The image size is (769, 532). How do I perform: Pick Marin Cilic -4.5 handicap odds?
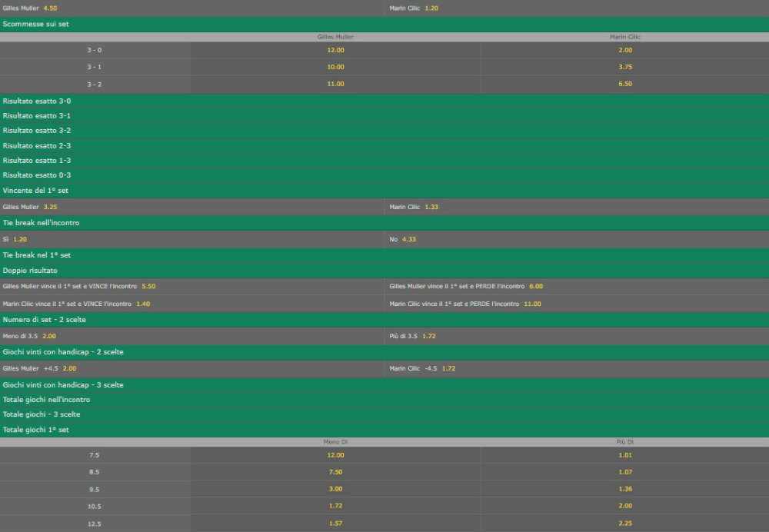pos(449,368)
